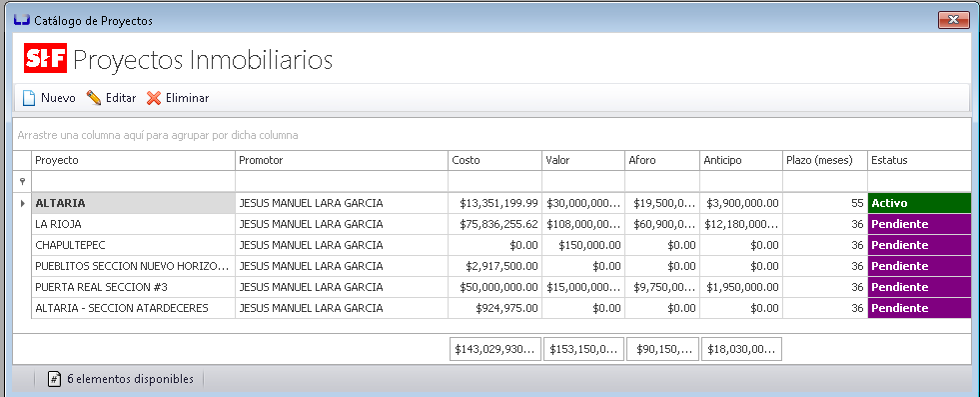The image size is (980, 397).
Task: Click the status bar count icon
Action: point(55,379)
